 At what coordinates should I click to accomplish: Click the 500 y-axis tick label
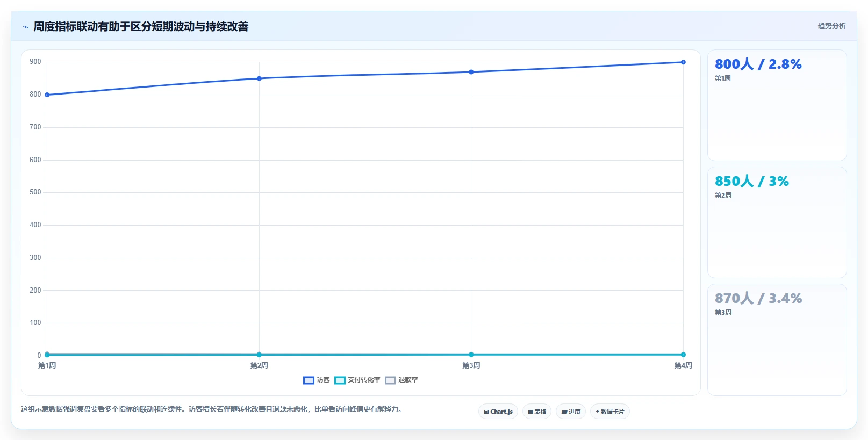35,192
